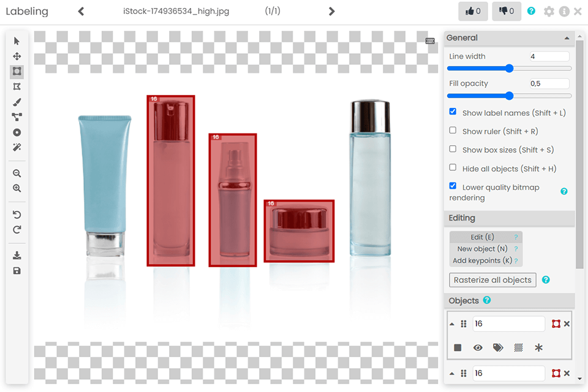Viewport: 588px width, 392px height.
Task: Click the thumbs up button
Action: coord(473,11)
